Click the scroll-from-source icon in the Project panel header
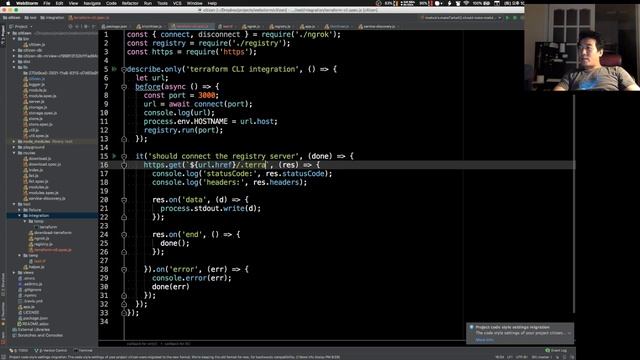This screenshot has height=360, width=640. click(71, 27)
